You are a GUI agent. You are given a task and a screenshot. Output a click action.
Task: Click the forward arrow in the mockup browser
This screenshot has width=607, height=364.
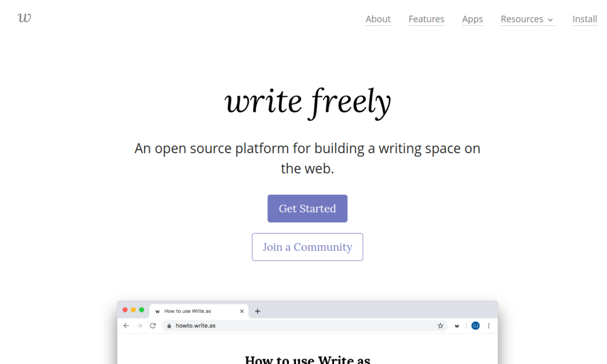(x=139, y=326)
